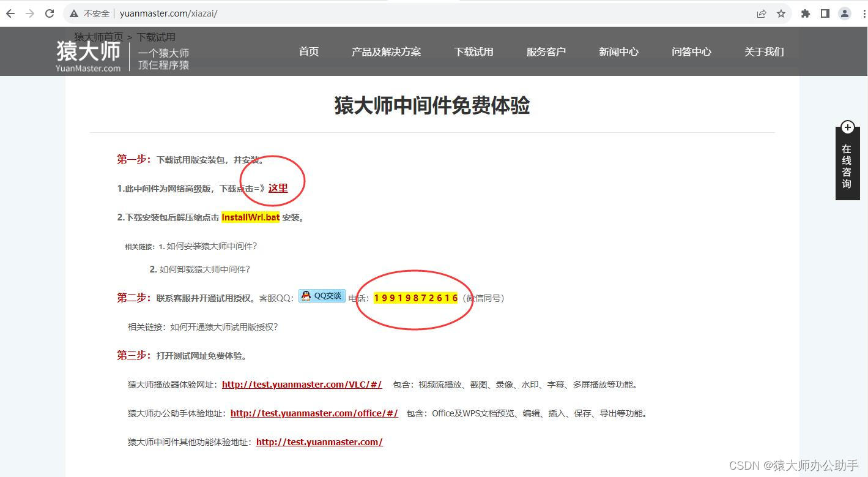Click the 第二步 step label

134,298
